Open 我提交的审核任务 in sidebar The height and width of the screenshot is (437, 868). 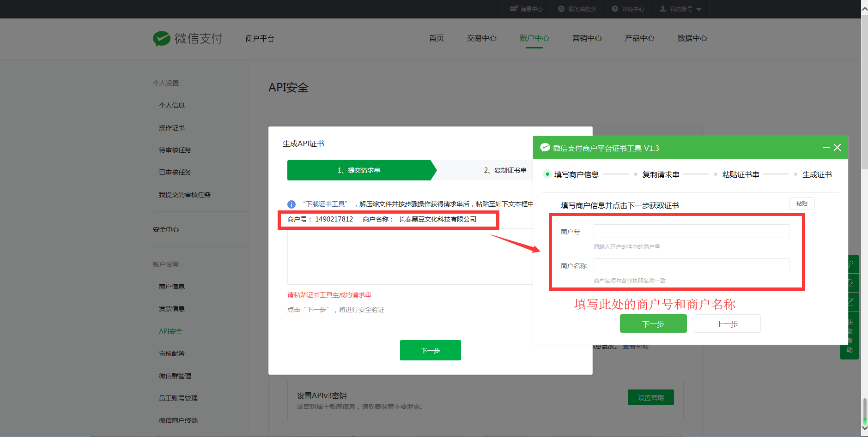[x=185, y=195]
